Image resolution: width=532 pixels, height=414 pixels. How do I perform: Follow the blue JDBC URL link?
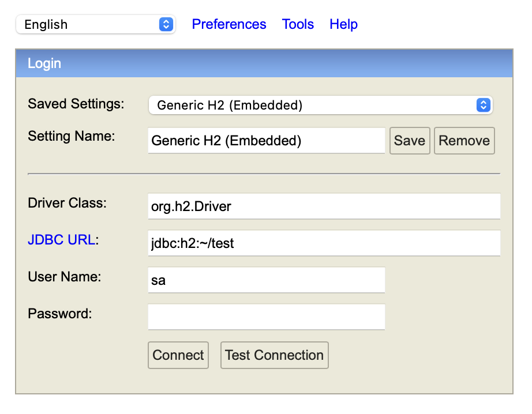(61, 240)
